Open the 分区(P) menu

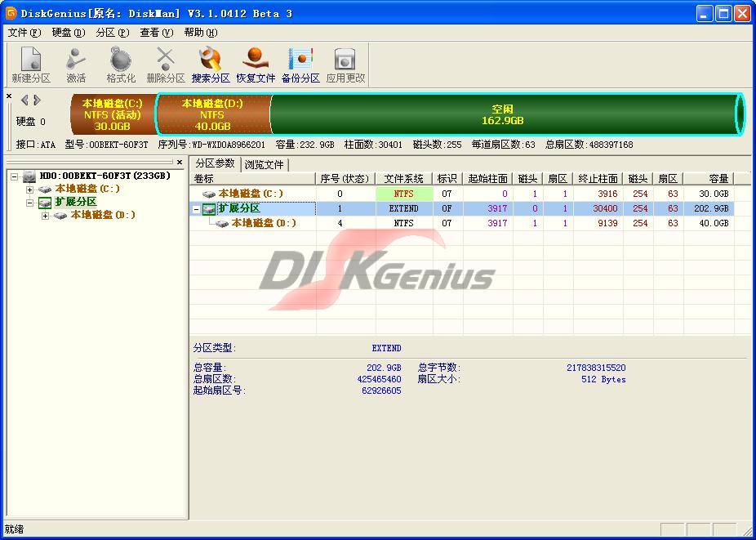click(x=113, y=33)
